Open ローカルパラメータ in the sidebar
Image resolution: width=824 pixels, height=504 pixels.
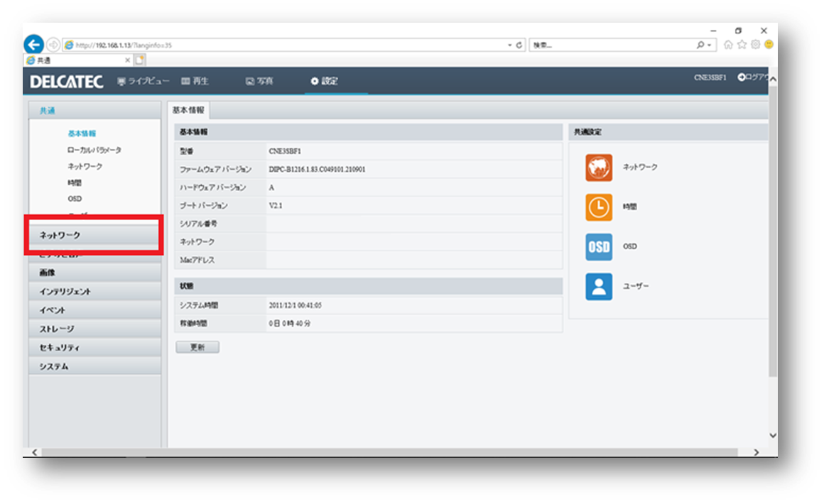pyautogui.click(x=94, y=150)
